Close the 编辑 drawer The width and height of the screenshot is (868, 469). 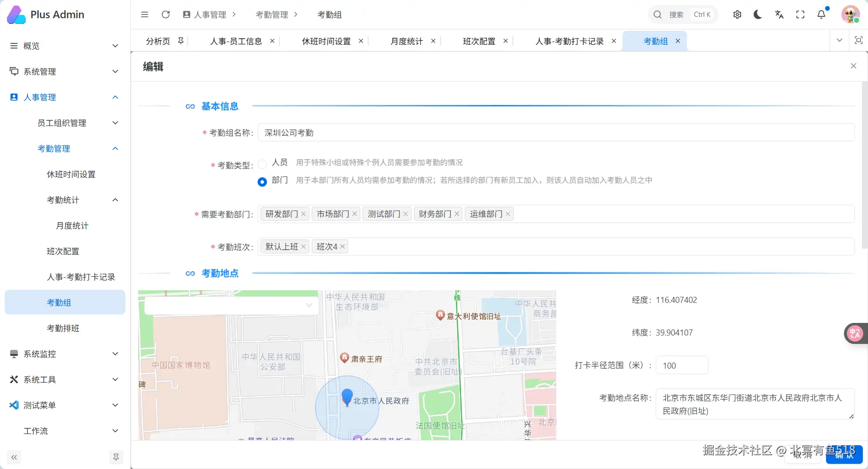point(854,66)
